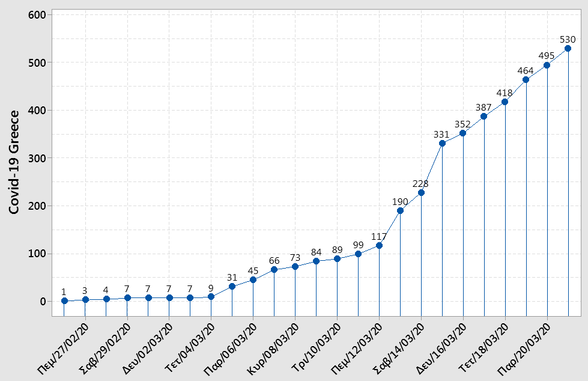Viewport: 588px width, 381px height.
Task: Click the date label Τρι/10/03/20
Action: [x=317, y=347]
